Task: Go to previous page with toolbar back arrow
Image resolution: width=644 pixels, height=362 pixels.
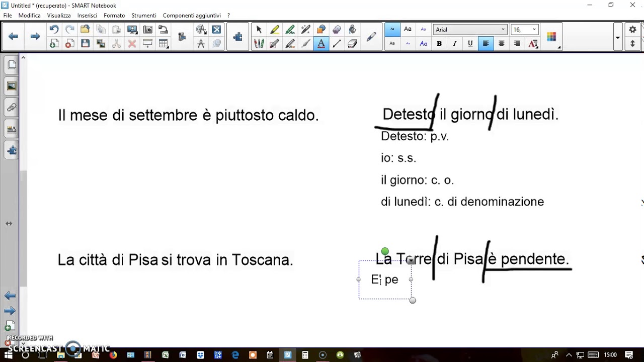Action: coord(14,36)
